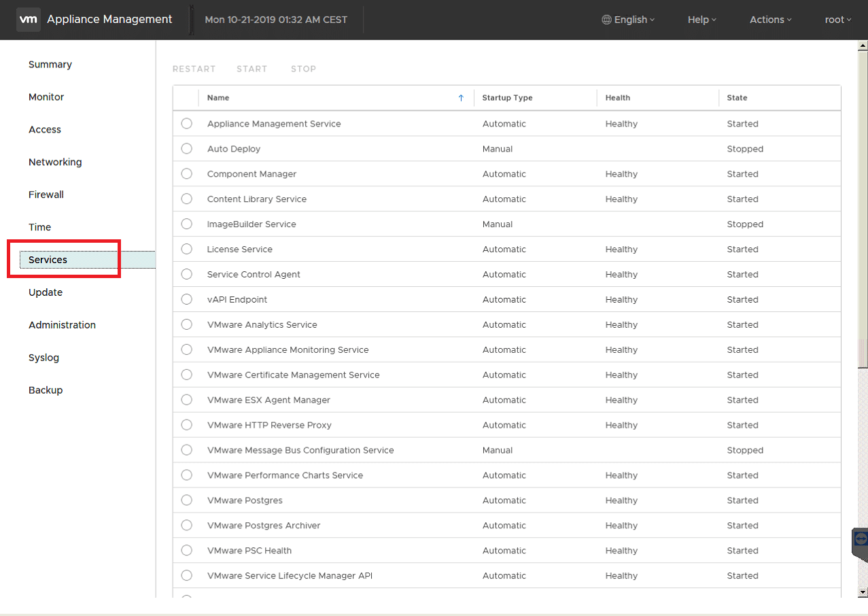This screenshot has width=868, height=616.
Task: Open Networking in the sidebar
Action: tap(55, 162)
